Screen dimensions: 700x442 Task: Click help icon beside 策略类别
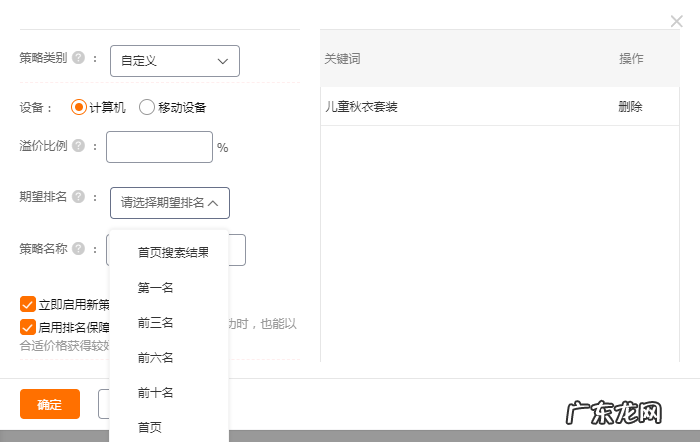click(x=79, y=58)
